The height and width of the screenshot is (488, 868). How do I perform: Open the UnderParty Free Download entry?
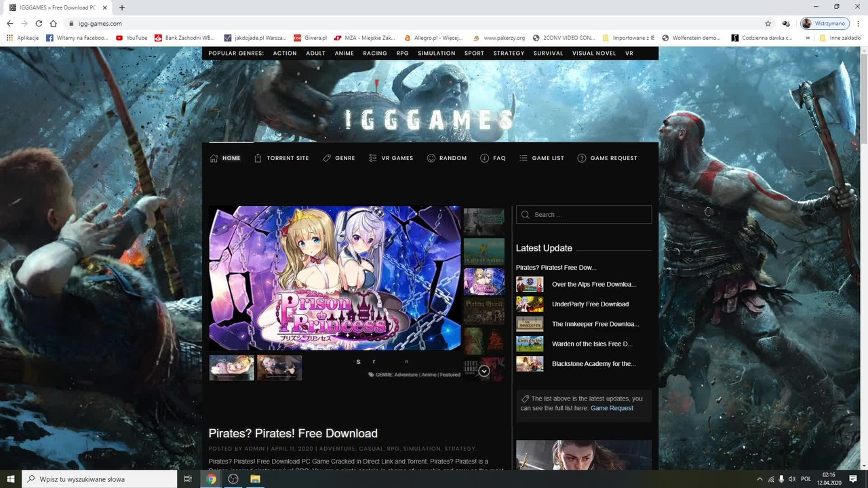[590, 304]
